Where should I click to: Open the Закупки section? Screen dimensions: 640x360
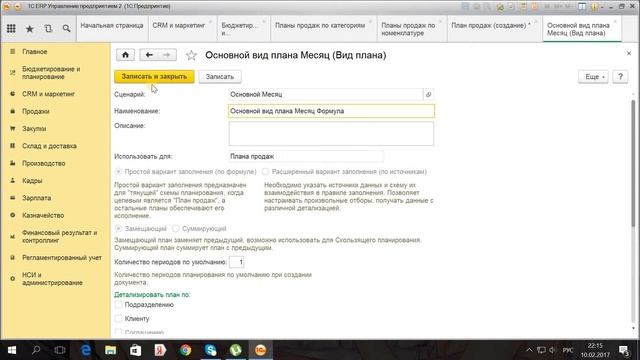click(34, 129)
